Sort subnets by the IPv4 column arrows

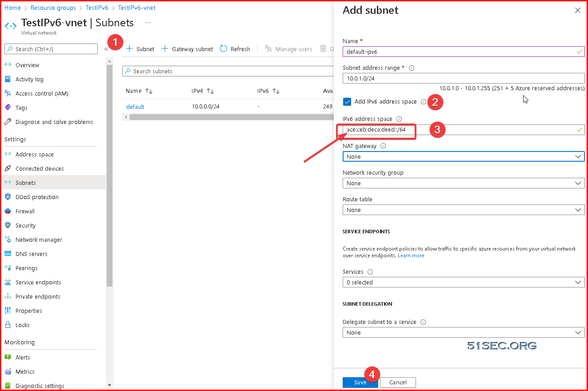pos(210,91)
